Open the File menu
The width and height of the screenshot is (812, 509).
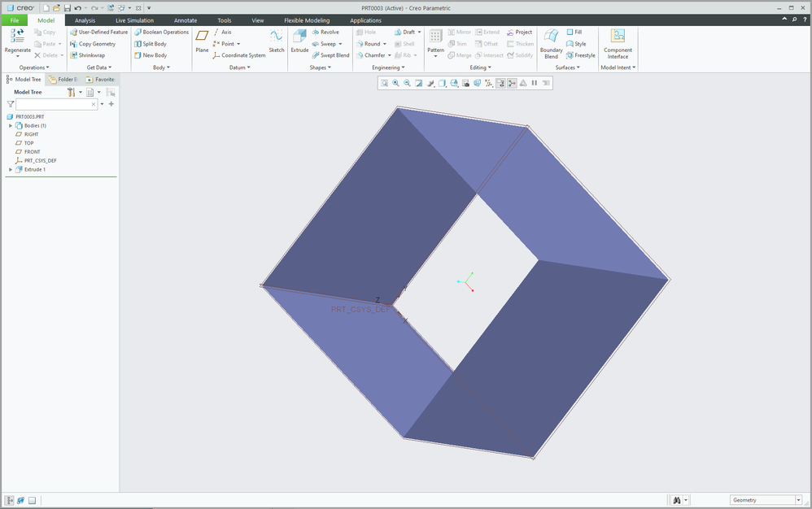(14, 20)
